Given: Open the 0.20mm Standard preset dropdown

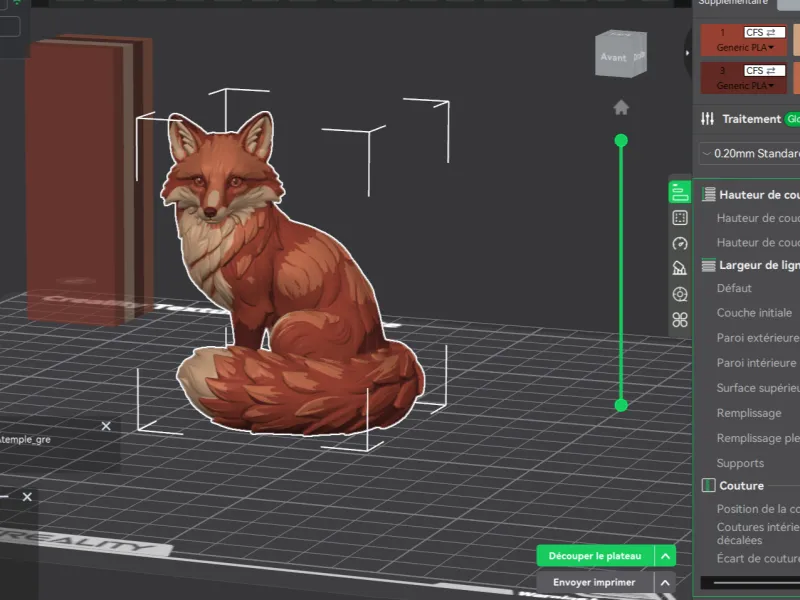Looking at the screenshot, I should tap(749, 154).
